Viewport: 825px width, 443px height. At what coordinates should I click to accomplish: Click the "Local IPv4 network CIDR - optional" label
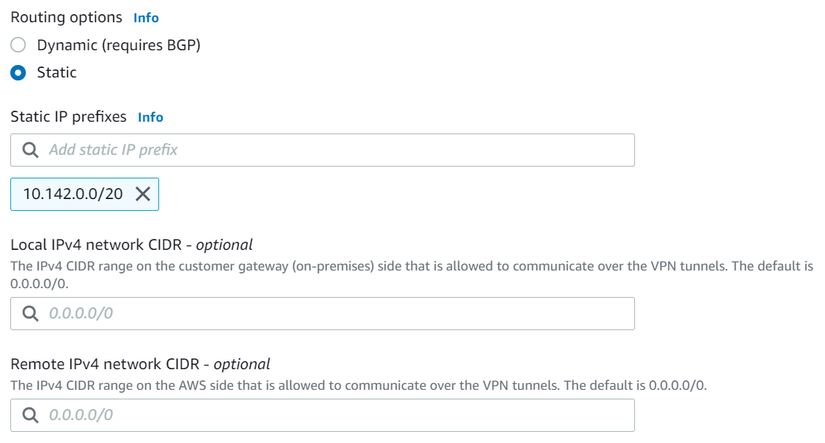[x=131, y=244]
